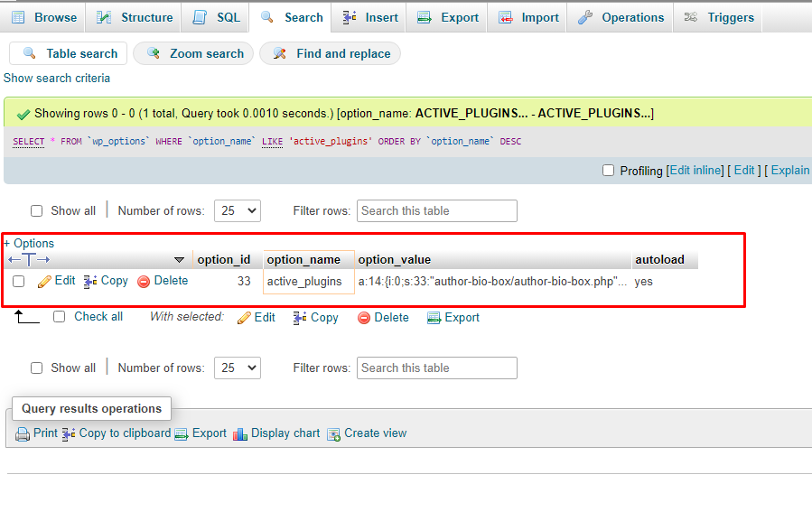This screenshot has width=812, height=512.
Task: Click the red Delete icon in the result row
Action: click(x=144, y=282)
